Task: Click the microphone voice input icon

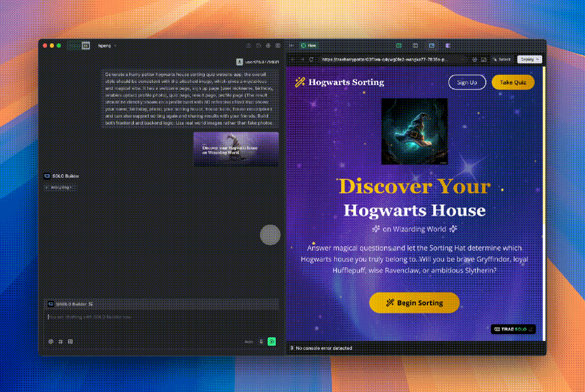Action: [x=261, y=341]
